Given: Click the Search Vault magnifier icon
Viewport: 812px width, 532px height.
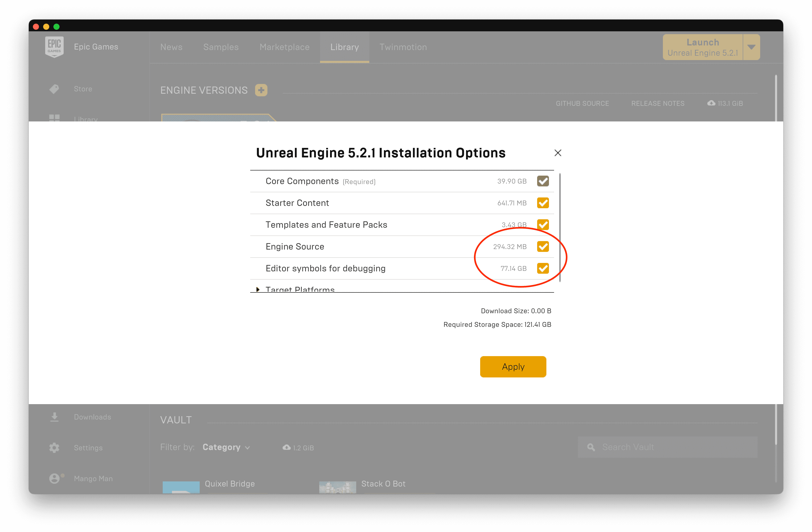Looking at the screenshot, I should point(591,447).
